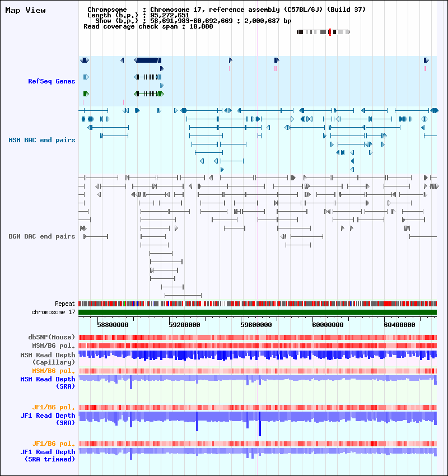Click the 60400000 axis position label

coord(399,325)
